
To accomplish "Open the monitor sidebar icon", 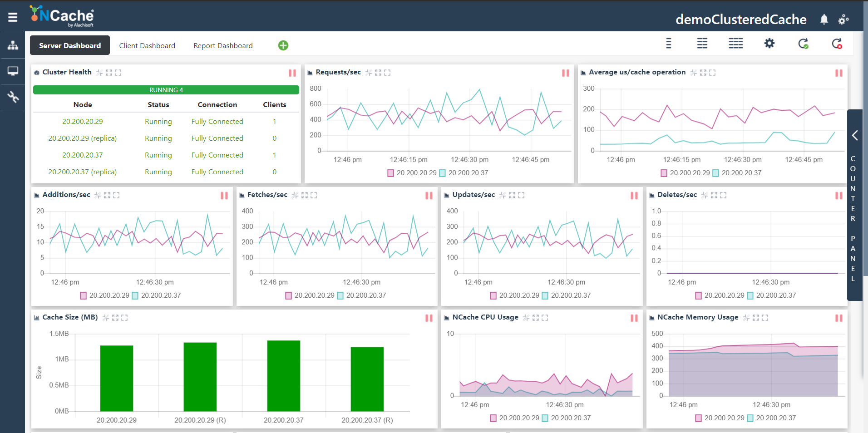I will [x=13, y=71].
